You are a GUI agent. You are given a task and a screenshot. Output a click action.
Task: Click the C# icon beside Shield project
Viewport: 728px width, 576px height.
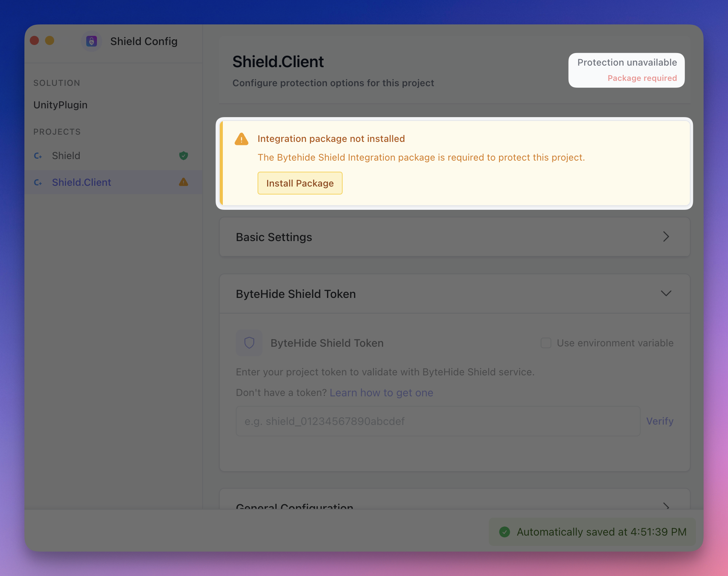[x=38, y=156]
